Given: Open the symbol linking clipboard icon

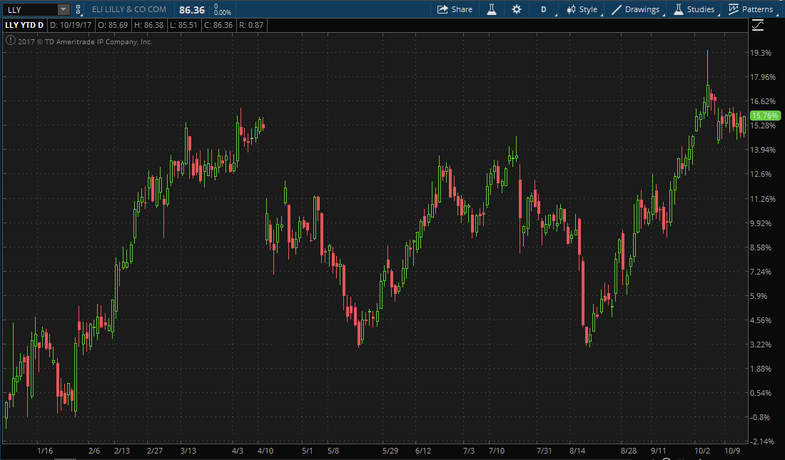Looking at the screenshot, I should (78, 10).
